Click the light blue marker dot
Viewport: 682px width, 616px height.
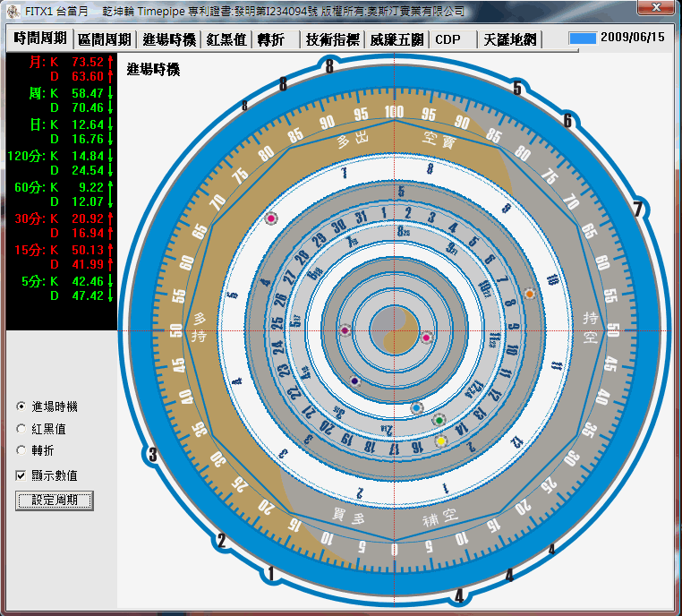pos(416,407)
